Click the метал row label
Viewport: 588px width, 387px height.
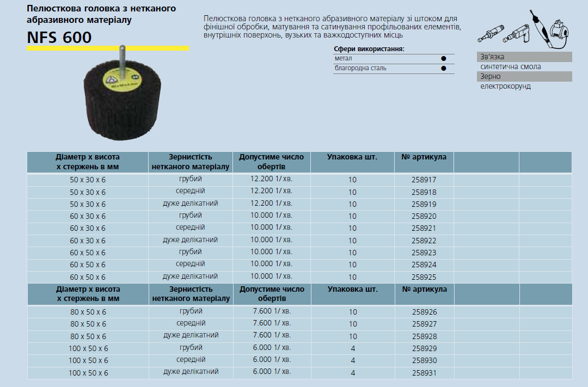click(343, 58)
